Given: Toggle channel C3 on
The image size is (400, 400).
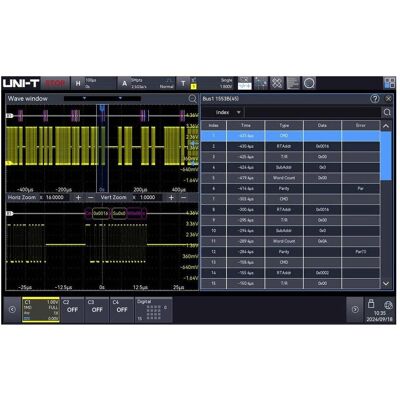Looking at the screenshot, I should 97,310.
